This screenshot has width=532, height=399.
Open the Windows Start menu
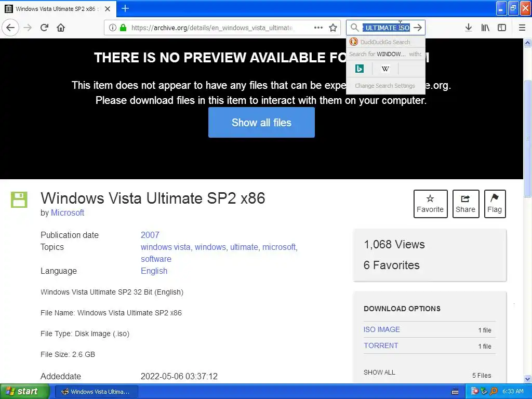click(x=24, y=392)
